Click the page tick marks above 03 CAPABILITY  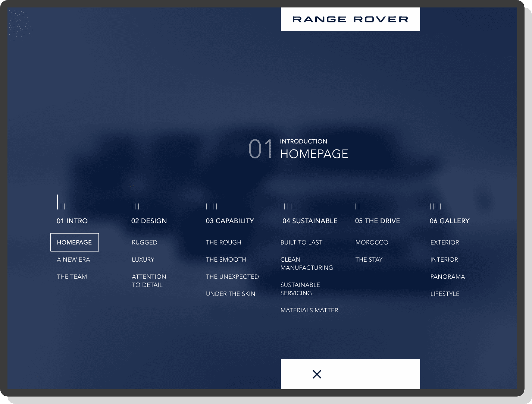click(x=212, y=206)
